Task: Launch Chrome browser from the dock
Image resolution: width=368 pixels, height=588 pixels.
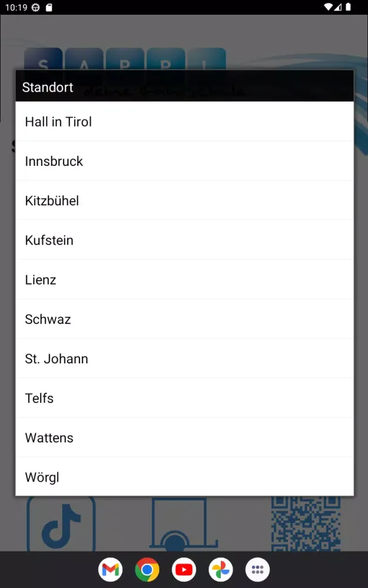Action: point(147,569)
